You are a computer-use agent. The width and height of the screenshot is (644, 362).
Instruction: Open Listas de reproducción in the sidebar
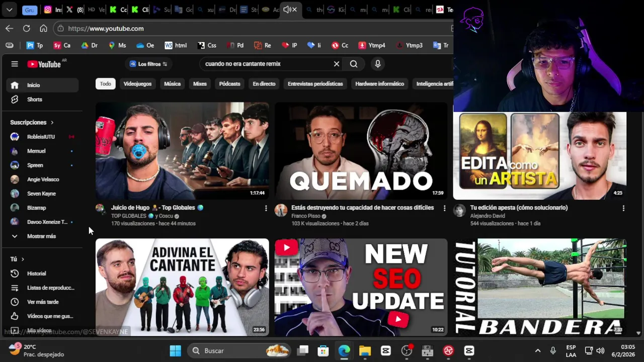click(x=43, y=288)
